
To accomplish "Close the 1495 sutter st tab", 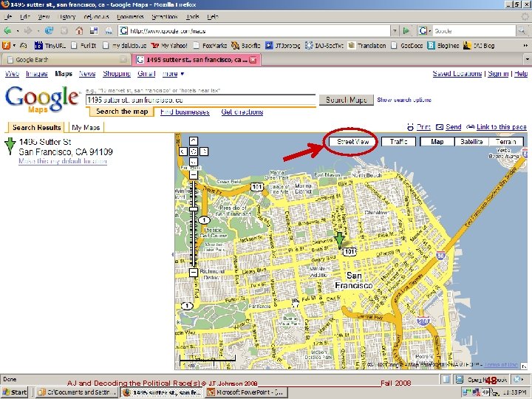I will (x=253, y=60).
